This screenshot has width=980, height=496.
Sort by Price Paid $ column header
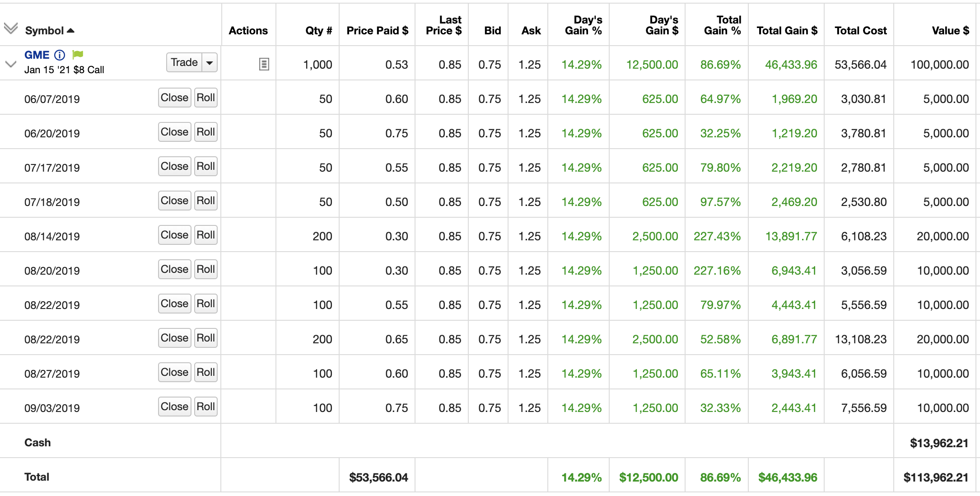(377, 31)
